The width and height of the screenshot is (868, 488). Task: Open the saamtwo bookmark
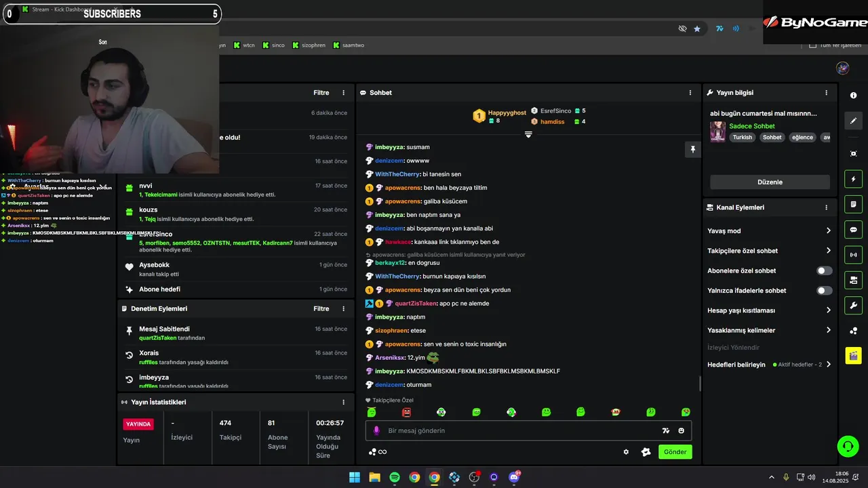(x=349, y=45)
